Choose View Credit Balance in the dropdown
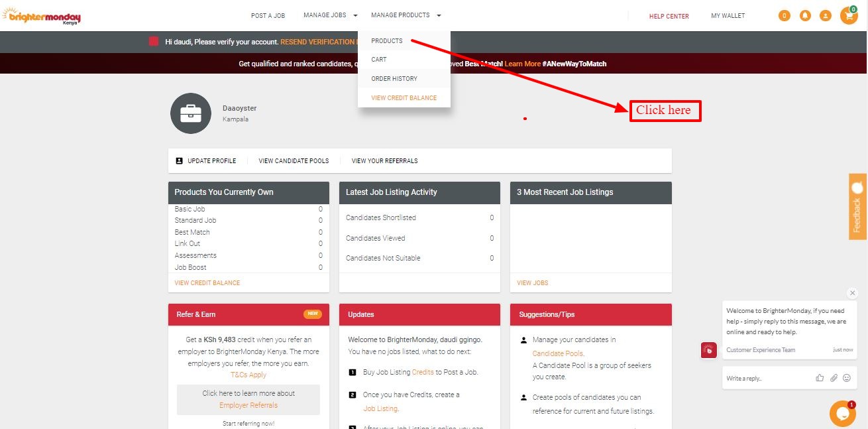868x429 pixels. click(404, 97)
